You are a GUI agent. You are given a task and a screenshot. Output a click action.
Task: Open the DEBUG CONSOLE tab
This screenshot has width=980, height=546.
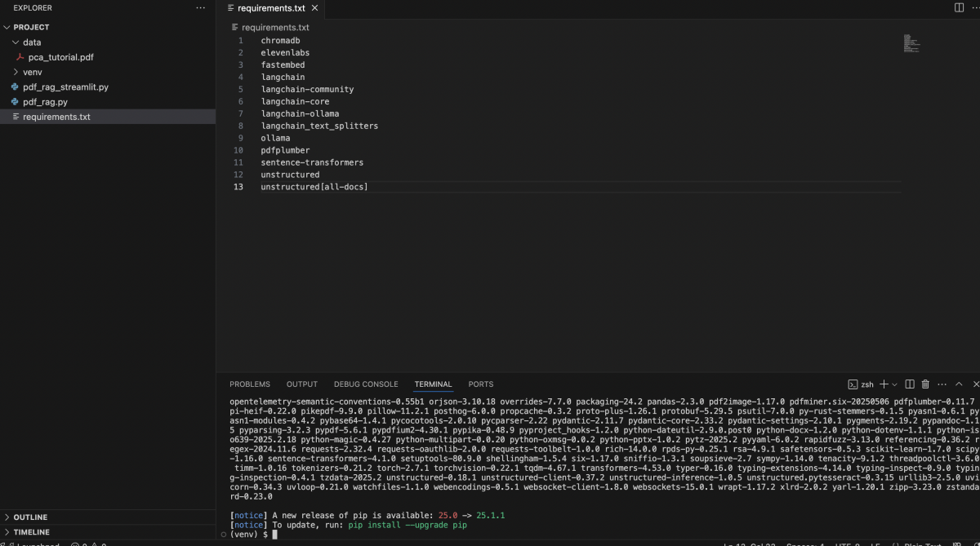[x=366, y=384]
